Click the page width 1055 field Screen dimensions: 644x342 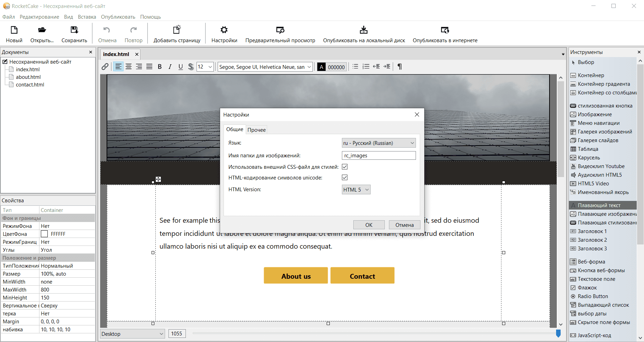point(177,334)
